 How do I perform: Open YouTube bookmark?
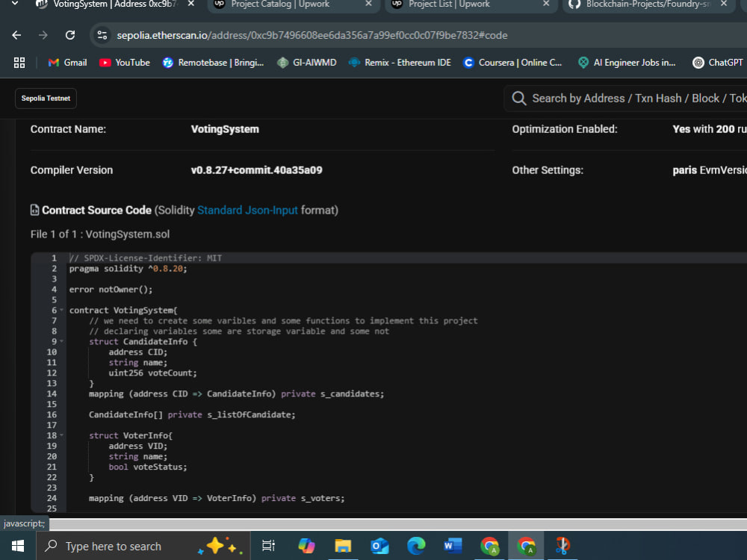pyautogui.click(x=124, y=63)
